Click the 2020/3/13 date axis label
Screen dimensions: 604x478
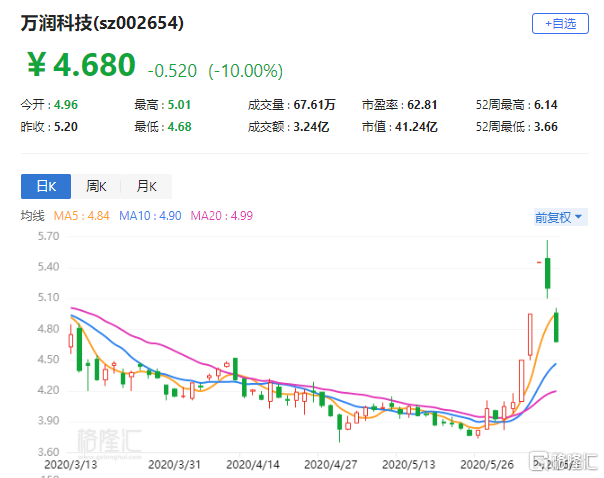(71, 464)
